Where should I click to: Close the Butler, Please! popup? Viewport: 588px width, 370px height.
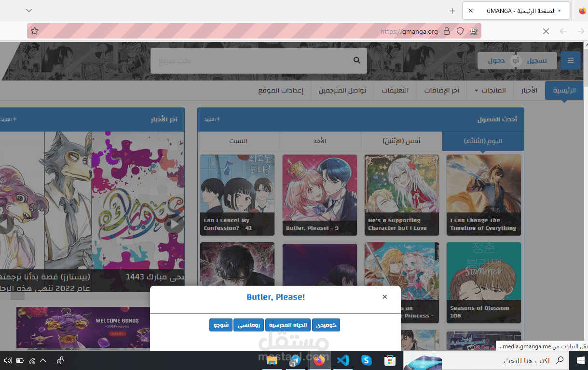tap(384, 297)
